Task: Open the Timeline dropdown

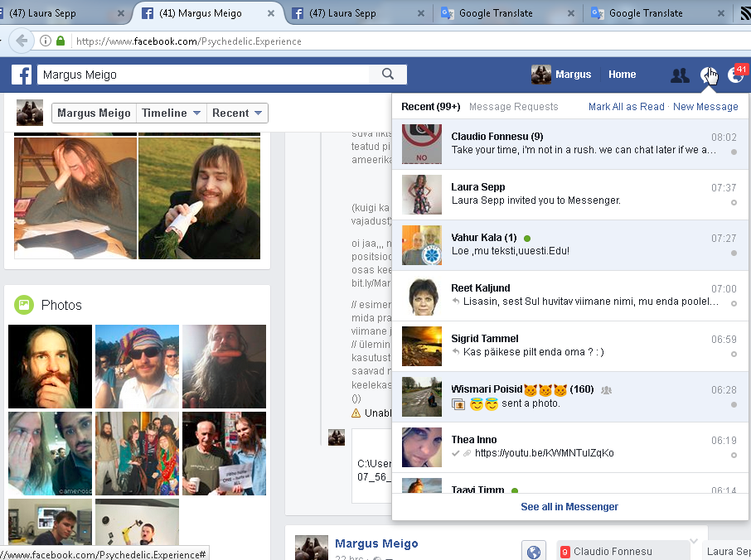Action: tap(171, 113)
